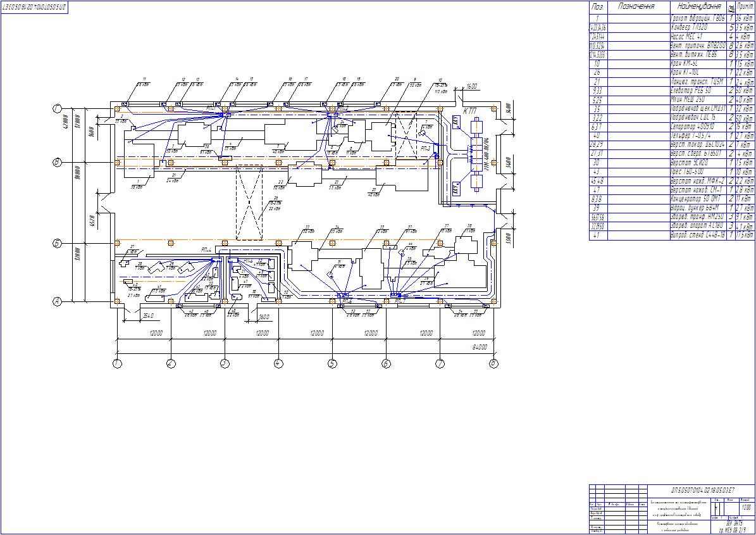Click grid axis bubble 'Г'

click(x=57, y=109)
